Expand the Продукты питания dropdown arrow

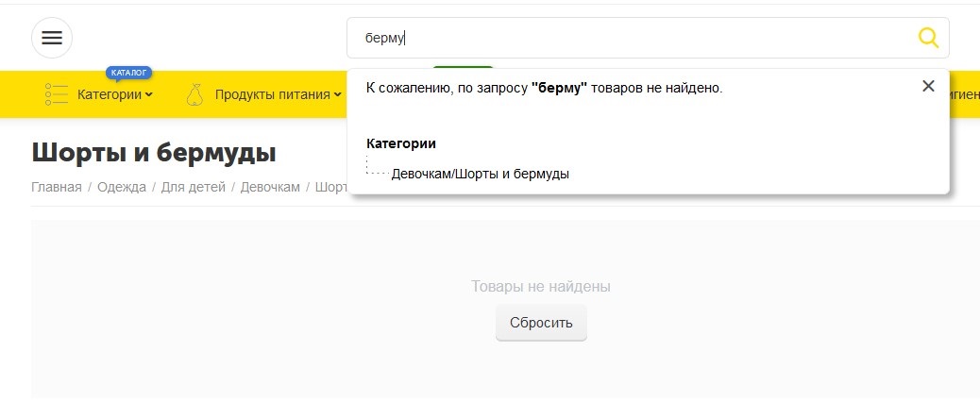[337, 94]
